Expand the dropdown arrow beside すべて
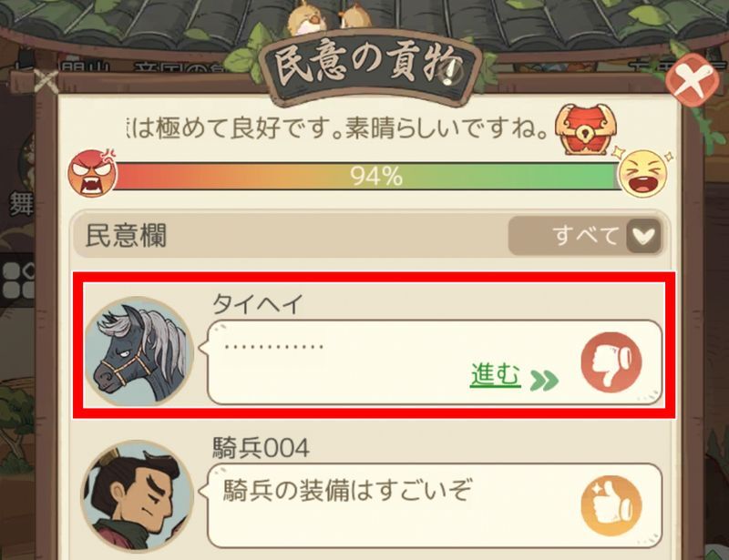The width and height of the screenshot is (729, 560). [x=643, y=236]
